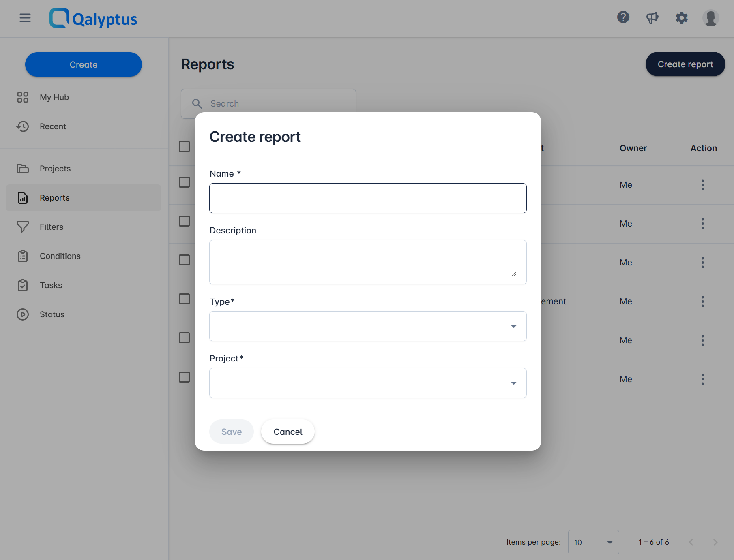Open the help icon
Screen dimensions: 734x560
pos(623,17)
